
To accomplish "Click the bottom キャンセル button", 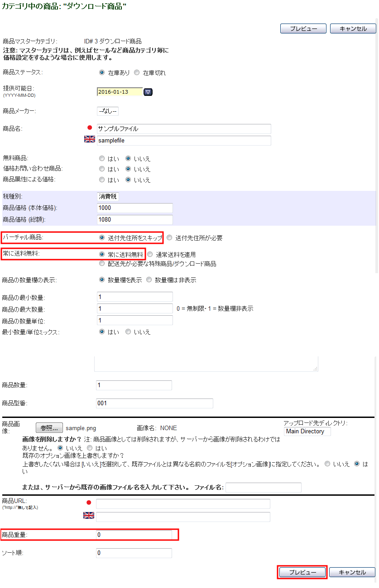I will pyautogui.click(x=352, y=572).
